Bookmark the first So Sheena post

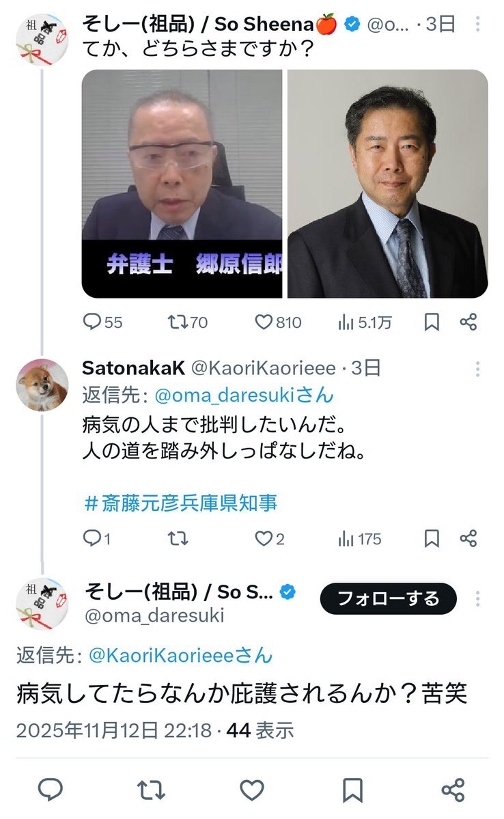[x=432, y=322]
